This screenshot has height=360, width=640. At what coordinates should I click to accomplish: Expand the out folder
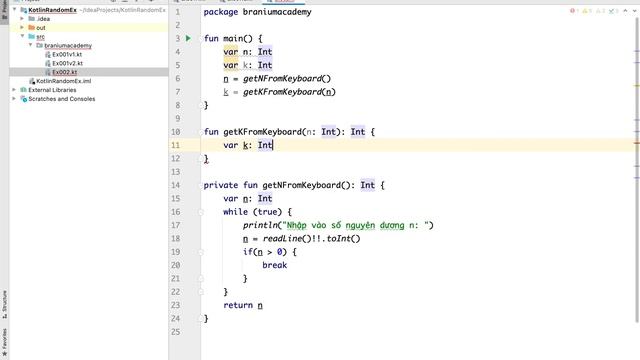click(22, 27)
